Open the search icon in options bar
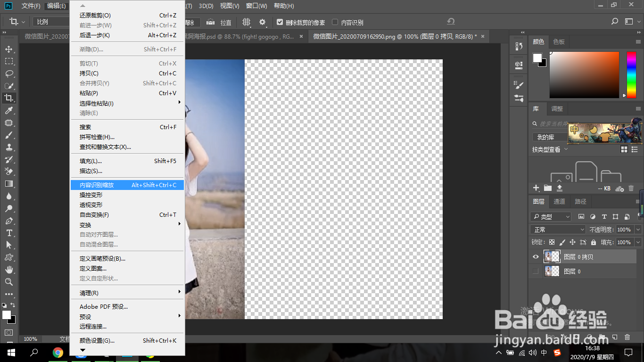 pyautogui.click(x=615, y=22)
